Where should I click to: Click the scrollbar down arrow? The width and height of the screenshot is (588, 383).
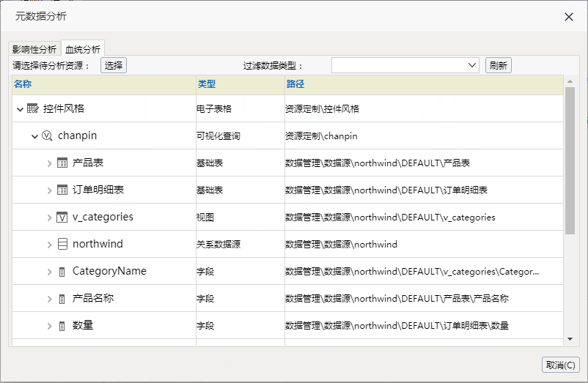point(570,339)
